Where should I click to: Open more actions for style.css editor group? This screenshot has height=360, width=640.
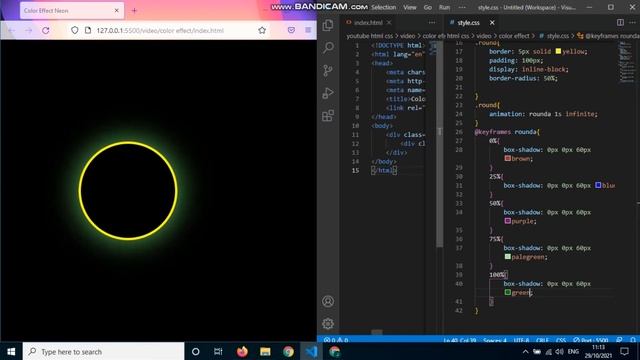click(x=633, y=22)
